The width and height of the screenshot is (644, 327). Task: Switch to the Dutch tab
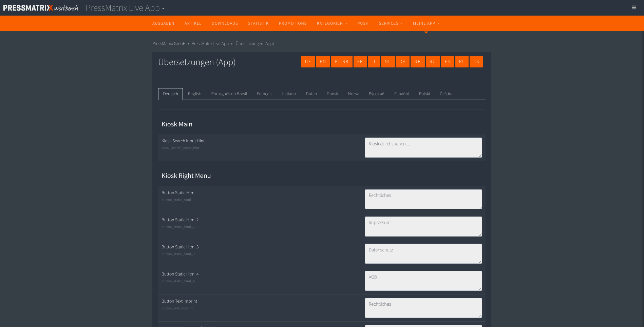click(x=311, y=94)
